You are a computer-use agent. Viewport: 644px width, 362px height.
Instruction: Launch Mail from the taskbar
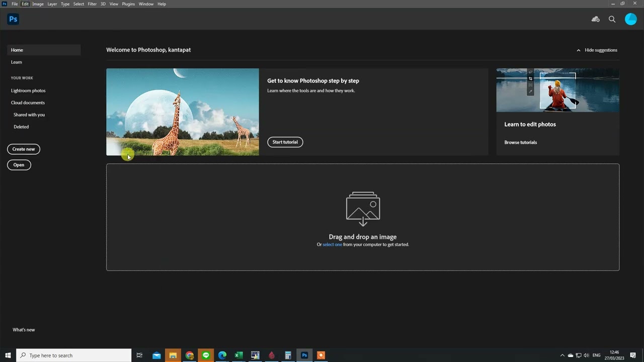[156, 355]
